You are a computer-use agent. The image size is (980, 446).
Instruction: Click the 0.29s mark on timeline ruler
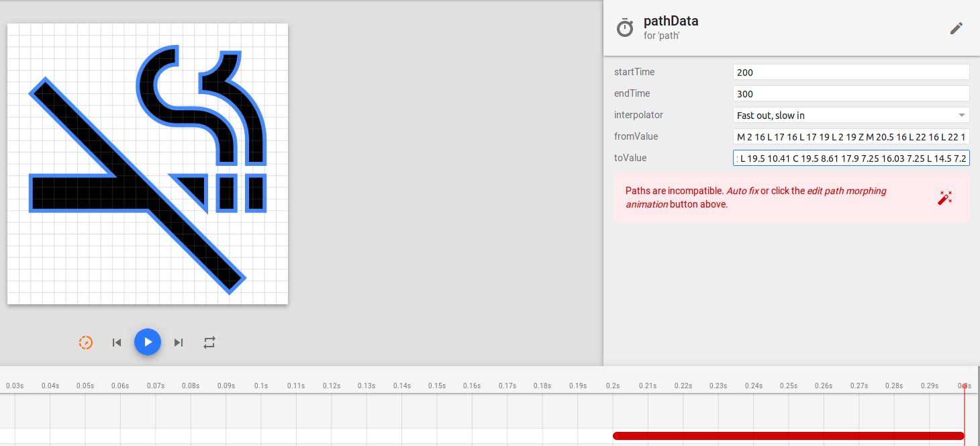pos(930,386)
